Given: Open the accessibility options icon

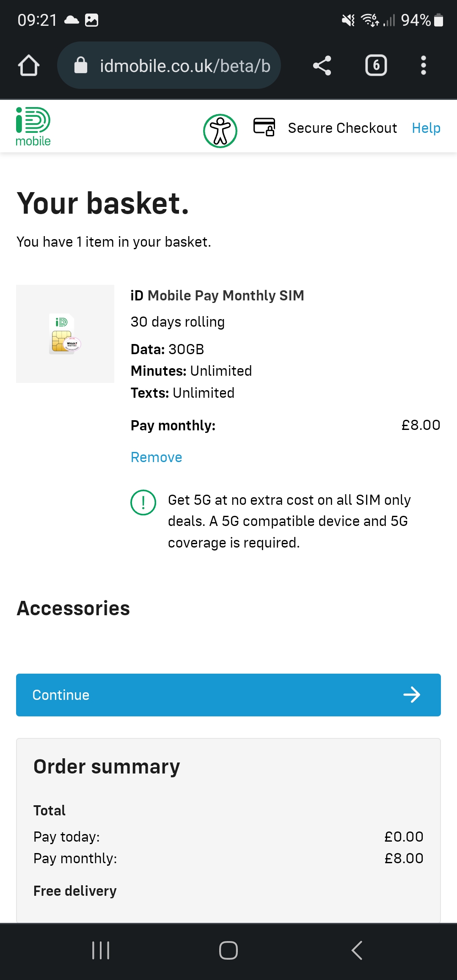Looking at the screenshot, I should pyautogui.click(x=220, y=131).
